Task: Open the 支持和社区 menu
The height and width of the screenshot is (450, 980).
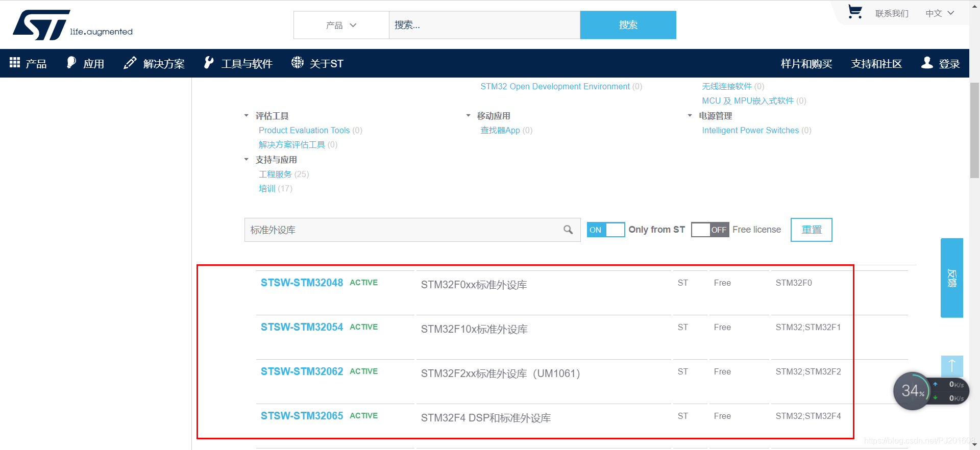Action: [x=876, y=64]
